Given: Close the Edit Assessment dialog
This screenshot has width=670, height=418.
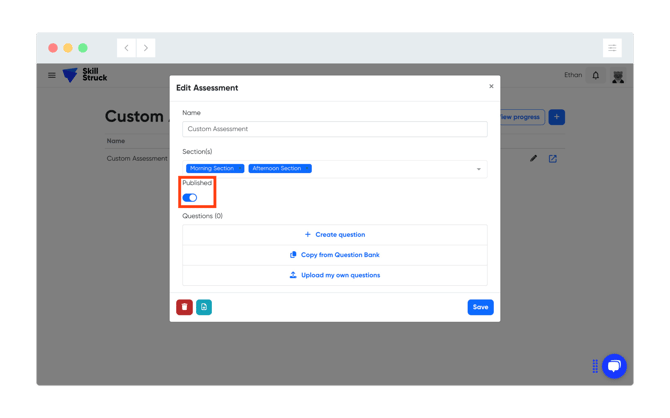Looking at the screenshot, I should click(491, 86).
